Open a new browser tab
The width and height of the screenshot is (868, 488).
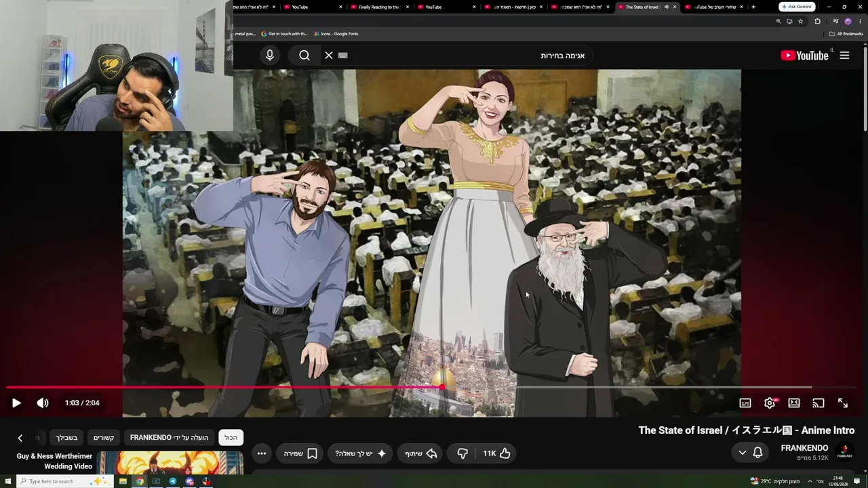pyautogui.click(x=753, y=7)
